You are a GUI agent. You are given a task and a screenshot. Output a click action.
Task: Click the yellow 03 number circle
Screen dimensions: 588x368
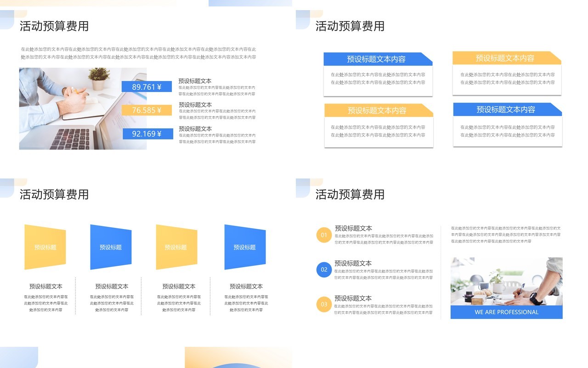click(324, 304)
